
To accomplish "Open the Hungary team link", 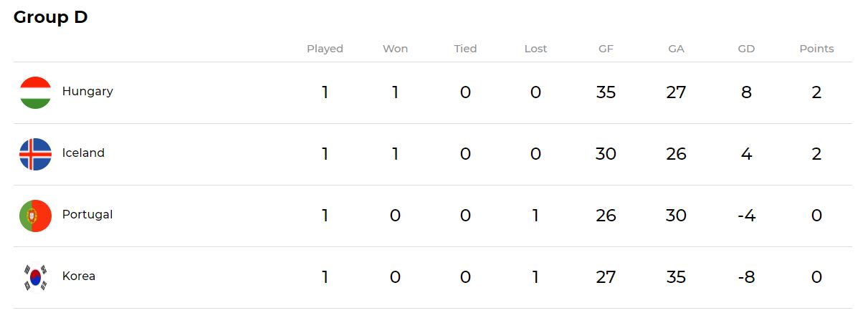I will [x=87, y=92].
